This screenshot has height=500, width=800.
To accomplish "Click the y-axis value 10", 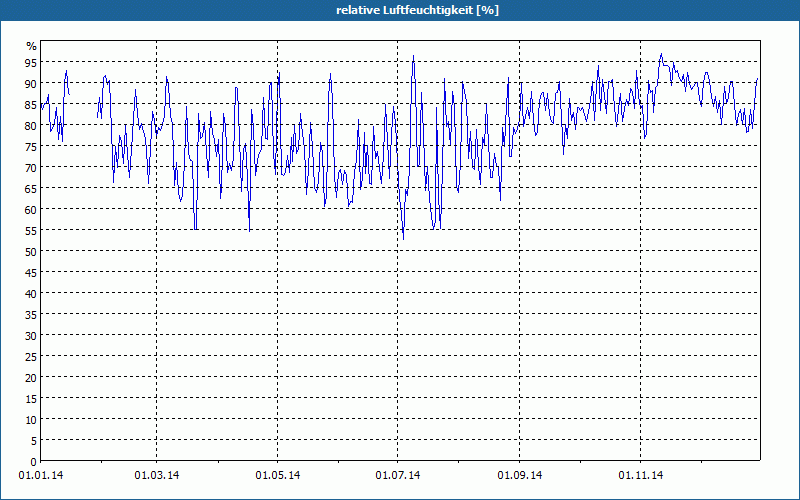I will (31, 420).
